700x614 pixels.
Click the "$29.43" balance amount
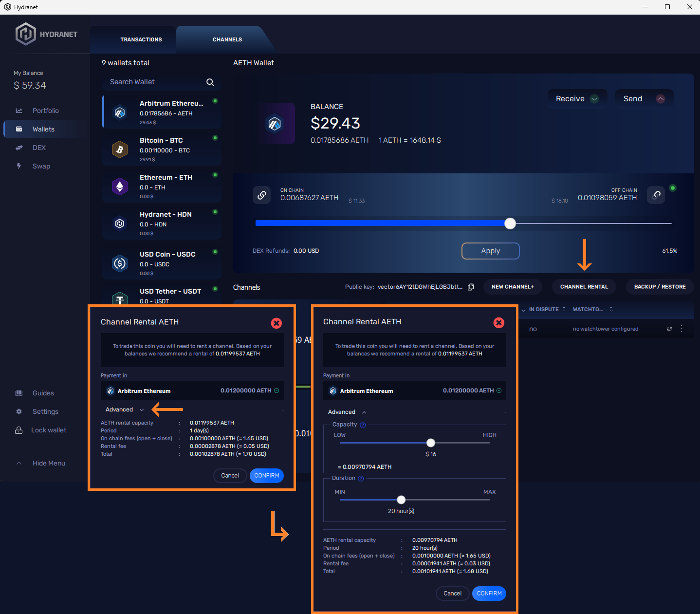pos(335,123)
